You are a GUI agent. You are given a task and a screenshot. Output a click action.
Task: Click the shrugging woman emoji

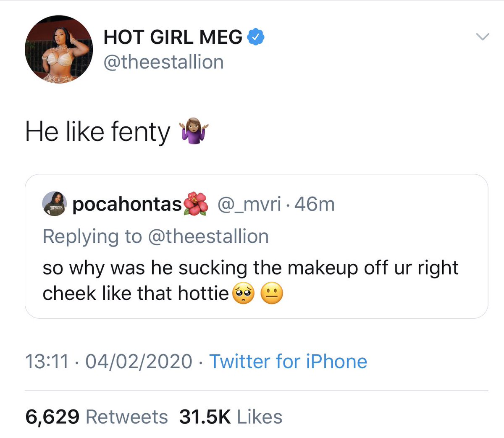coord(194,132)
